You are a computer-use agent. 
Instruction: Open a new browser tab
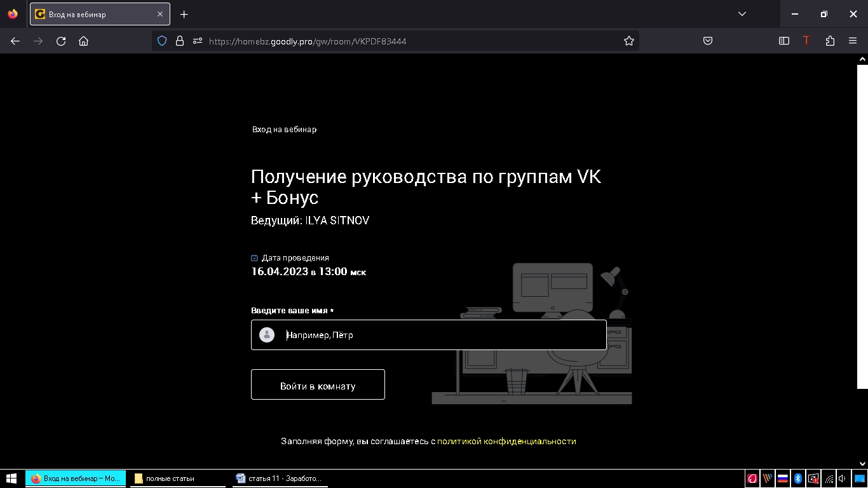click(184, 14)
